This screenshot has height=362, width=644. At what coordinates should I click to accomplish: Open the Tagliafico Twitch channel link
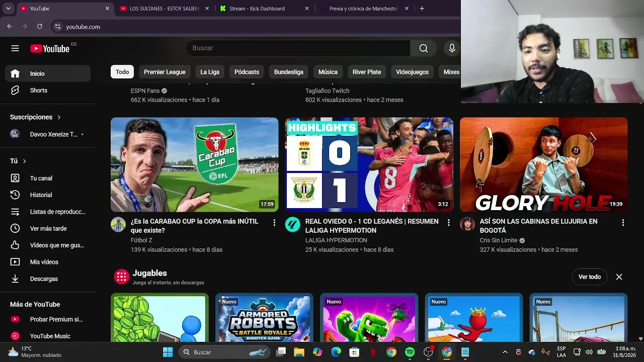(327, 91)
